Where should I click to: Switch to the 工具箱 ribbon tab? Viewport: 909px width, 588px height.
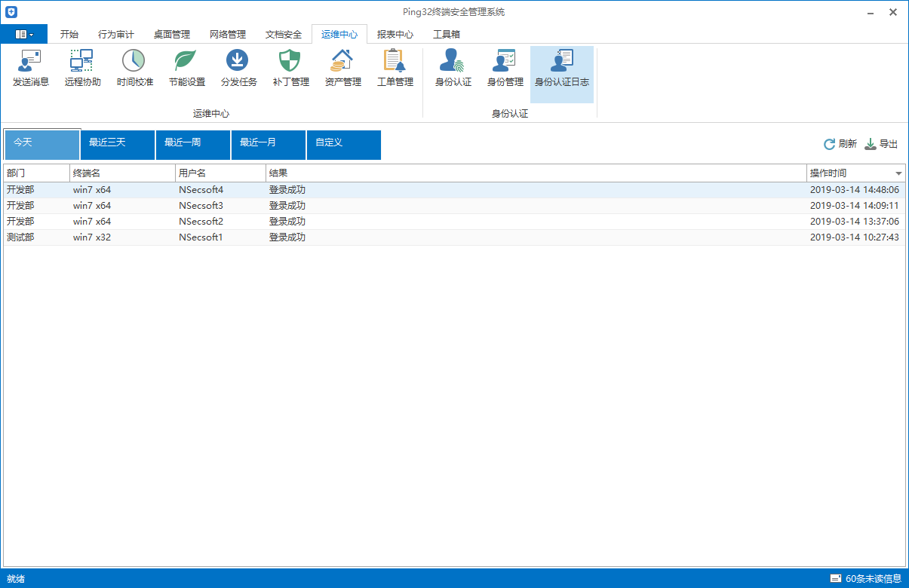[446, 34]
